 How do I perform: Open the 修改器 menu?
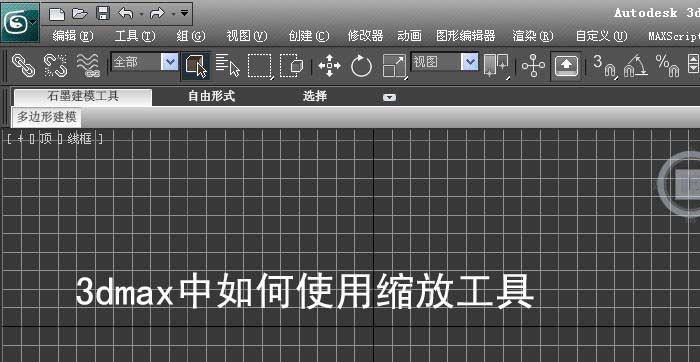[365, 36]
